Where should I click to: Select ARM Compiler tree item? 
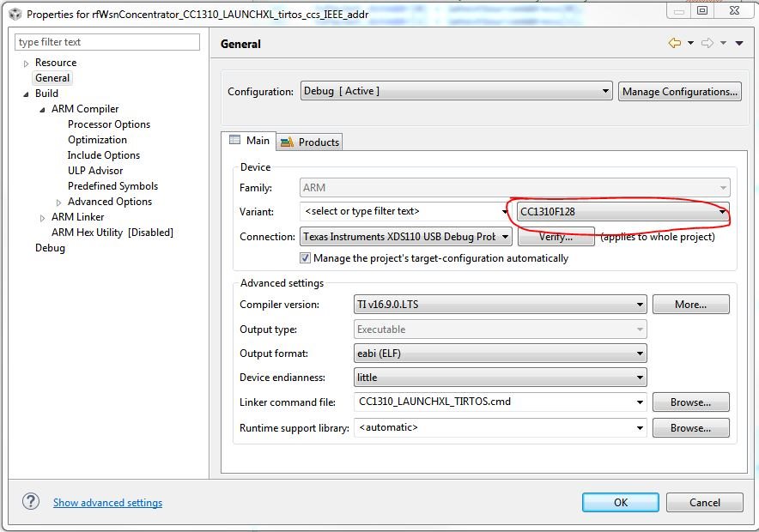point(85,109)
